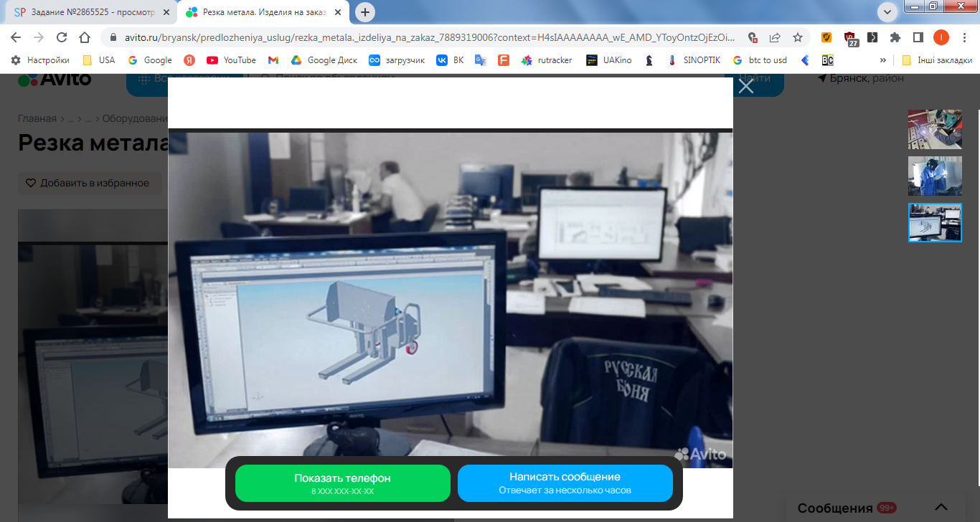Share this page from the address bar
The height and width of the screenshot is (522, 980).
tap(775, 37)
